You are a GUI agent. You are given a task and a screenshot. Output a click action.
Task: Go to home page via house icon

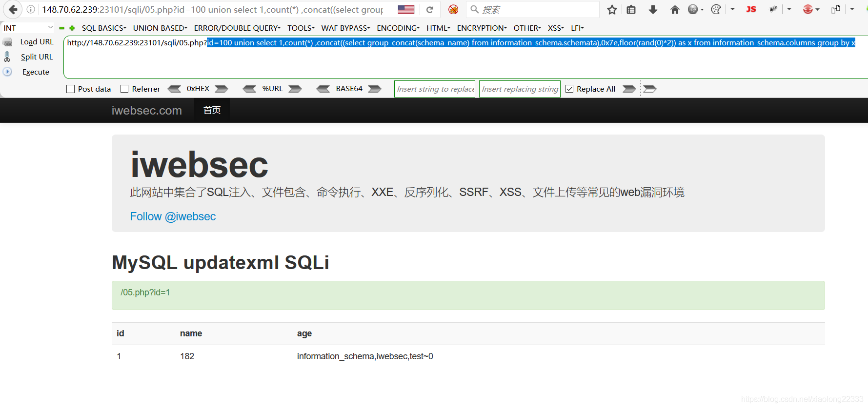click(675, 9)
